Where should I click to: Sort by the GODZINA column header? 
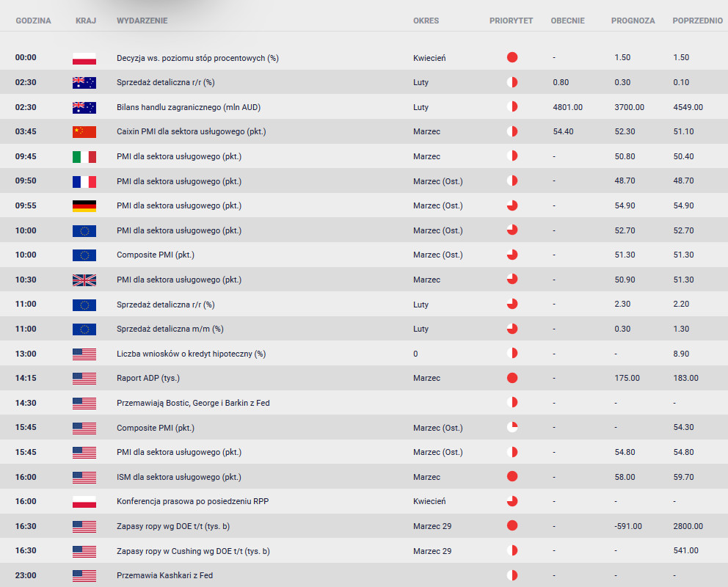pyautogui.click(x=34, y=21)
